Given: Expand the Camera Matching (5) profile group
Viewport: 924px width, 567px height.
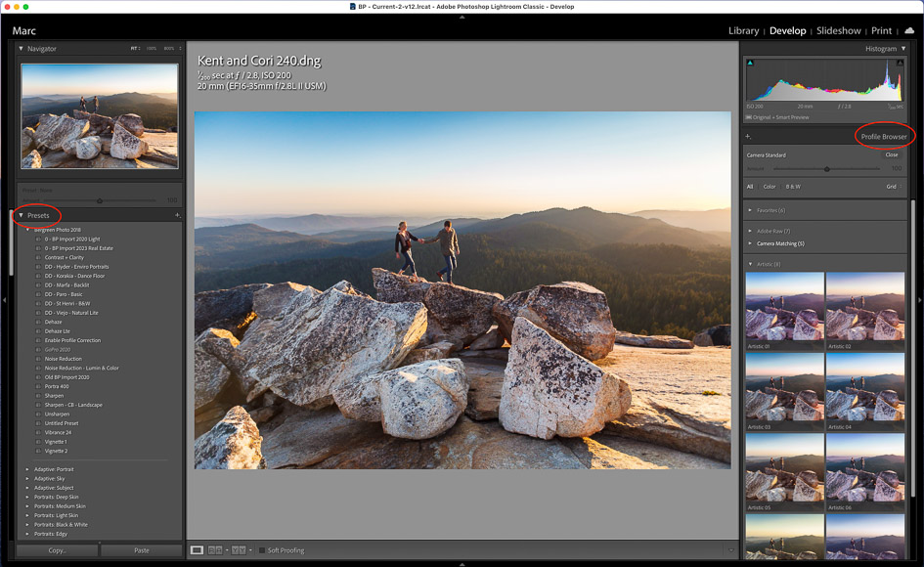Looking at the screenshot, I should [x=750, y=243].
